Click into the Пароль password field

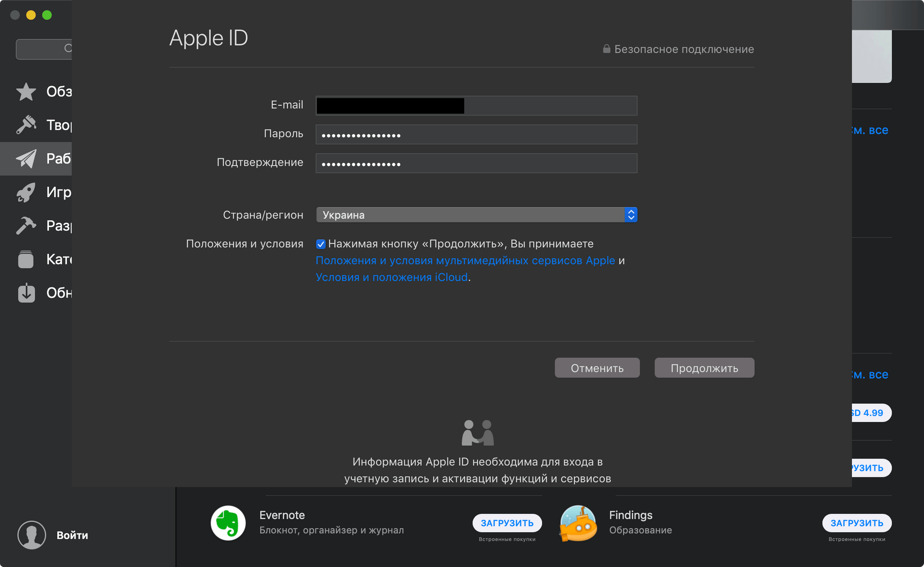476,134
